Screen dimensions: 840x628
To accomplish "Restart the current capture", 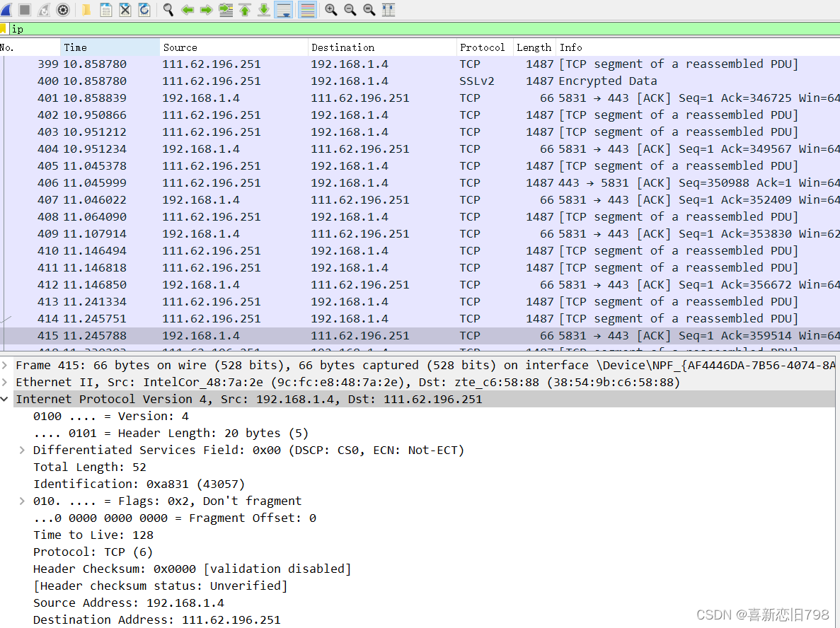I will pyautogui.click(x=42, y=10).
